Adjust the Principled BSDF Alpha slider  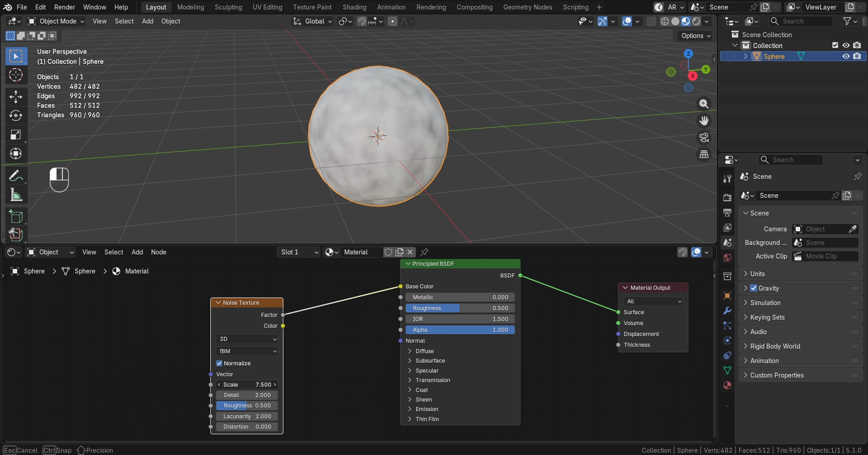click(x=460, y=330)
